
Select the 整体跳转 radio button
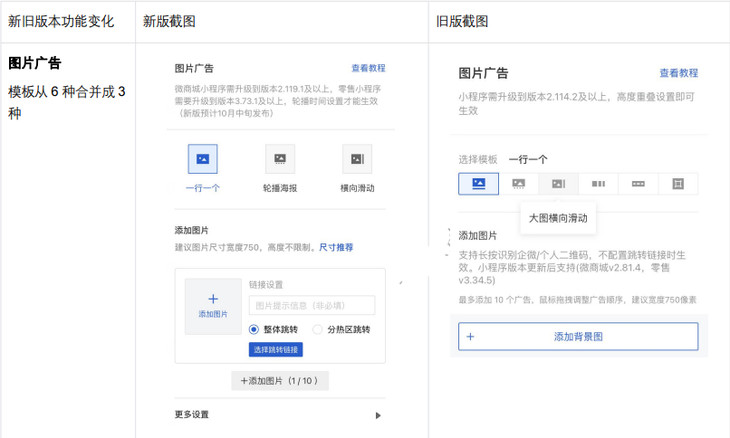pyautogui.click(x=254, y=329)
